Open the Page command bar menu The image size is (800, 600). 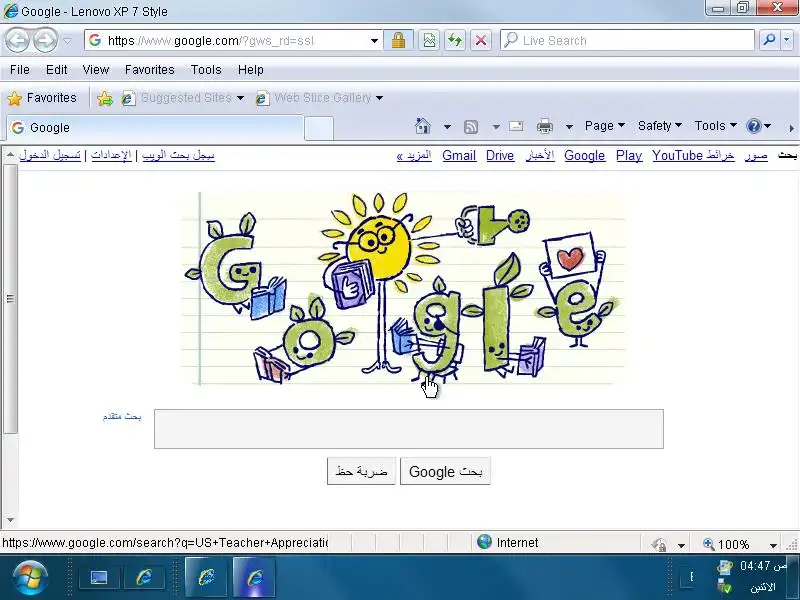[605, 126]
